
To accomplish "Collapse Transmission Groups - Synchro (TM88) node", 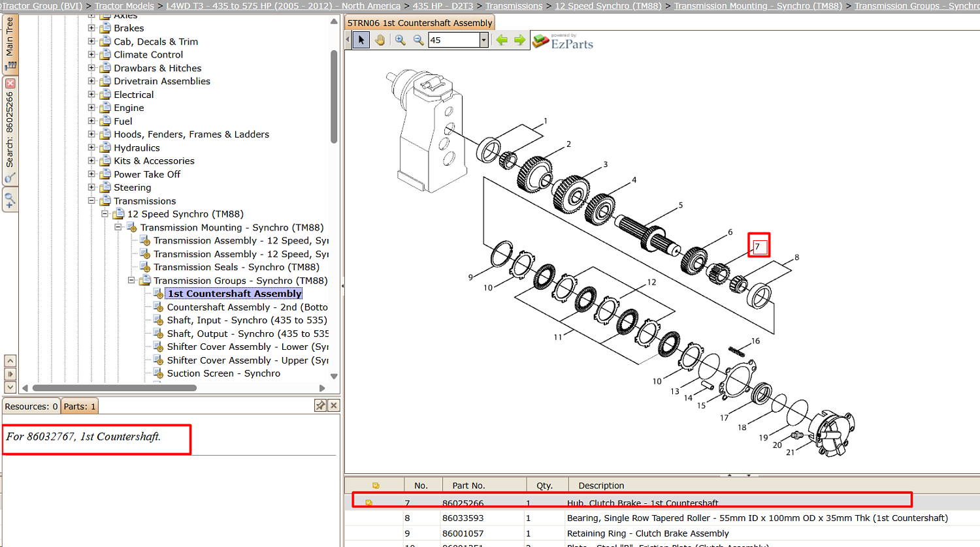I will coord(131,280).
